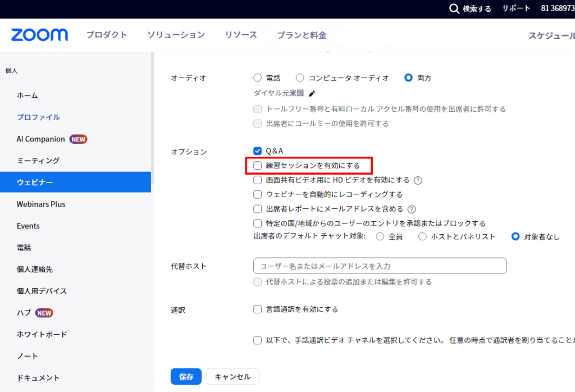Screen dimensions: 575x392
Task: Click the Zoom logo
Action: click(x=39, y=35)
